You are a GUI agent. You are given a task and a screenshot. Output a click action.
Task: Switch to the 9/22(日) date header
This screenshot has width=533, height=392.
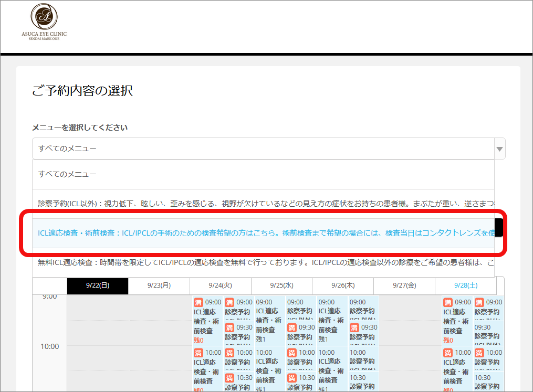coord(97,286)
